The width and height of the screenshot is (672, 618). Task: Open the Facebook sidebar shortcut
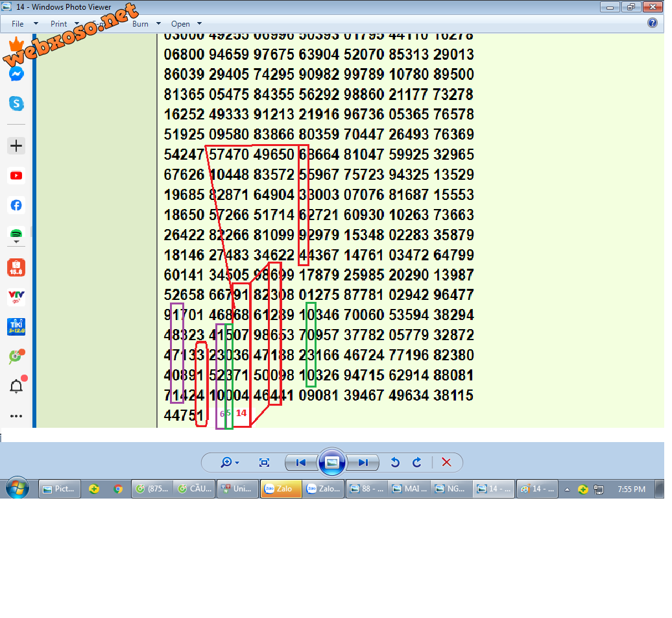17,205
